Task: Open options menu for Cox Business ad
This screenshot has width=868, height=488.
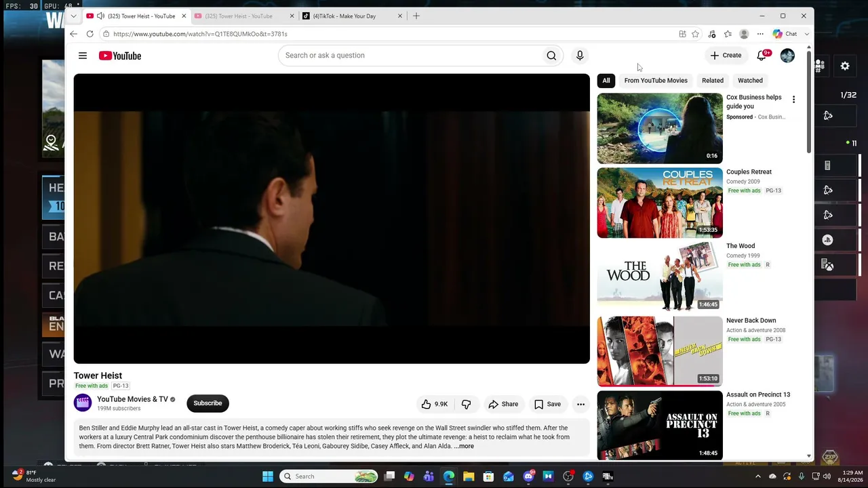Action: (793, 100)
